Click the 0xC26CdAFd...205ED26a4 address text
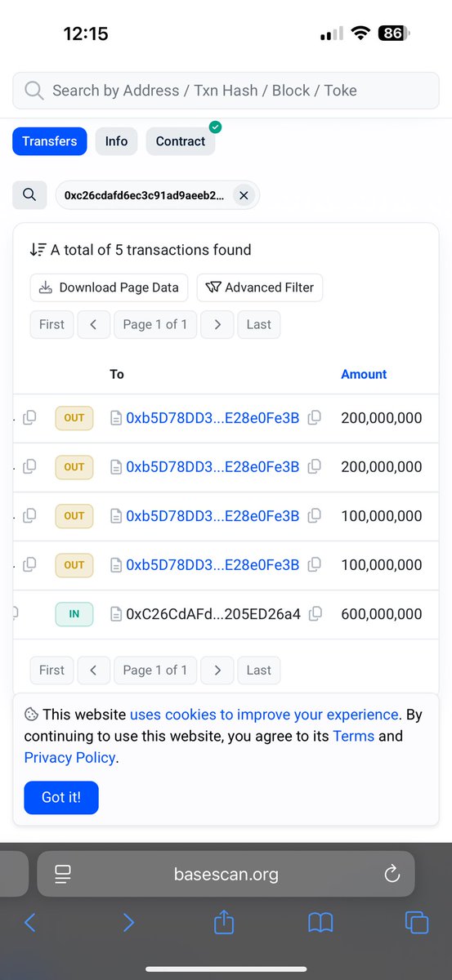The height and width of the screenshot is (980, 452). (213, 614)
